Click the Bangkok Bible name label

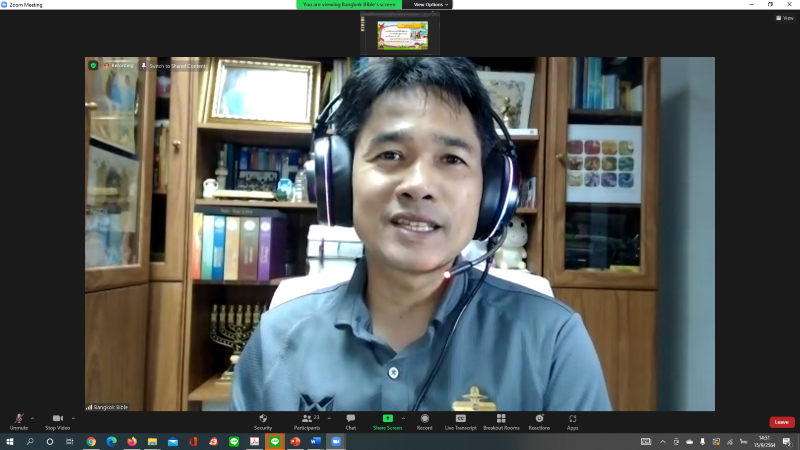point(107,407)
